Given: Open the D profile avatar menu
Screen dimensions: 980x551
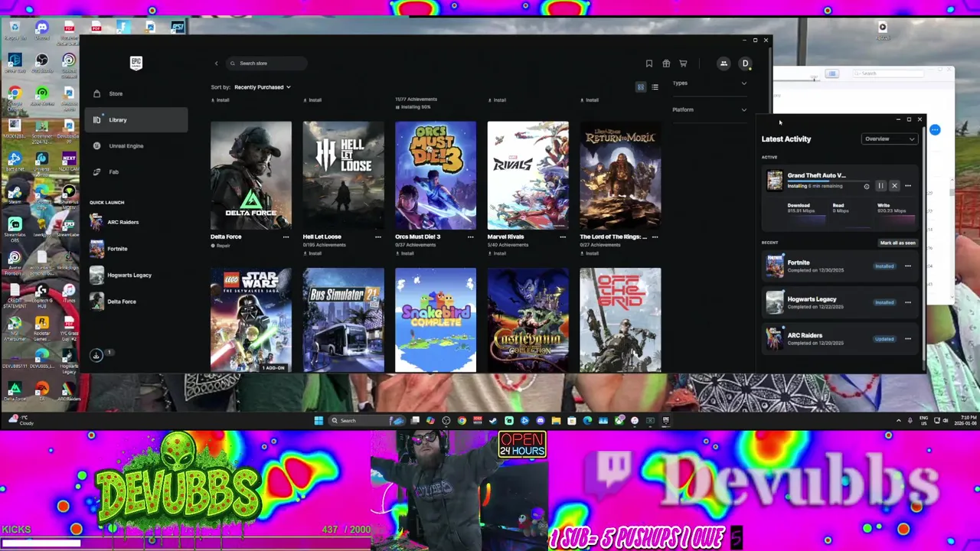Looking at the screenshot, I should (745, 64).
